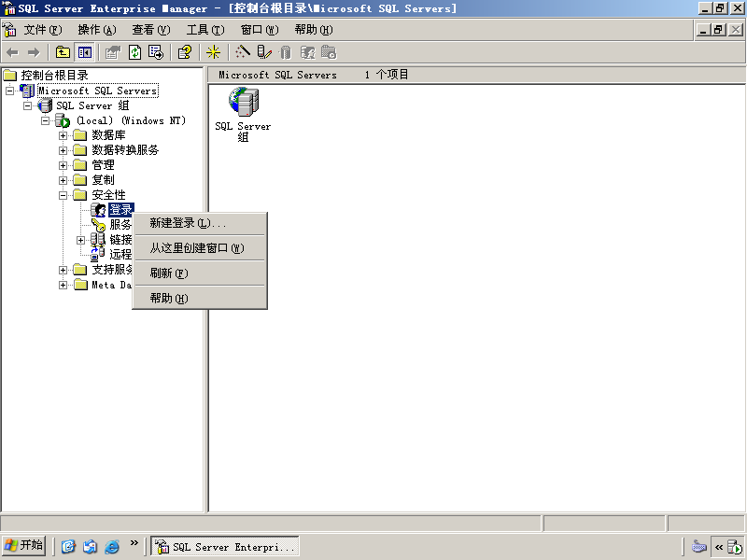This screenshot has height=560, width=747.
Task: Click the (local) server running icon
Action: pyautogui.click(x=63, y=120)
